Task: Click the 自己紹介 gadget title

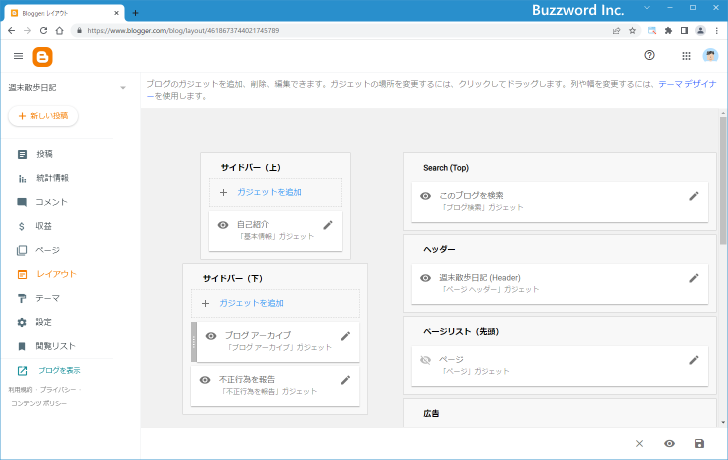Action: click(253, 224)
